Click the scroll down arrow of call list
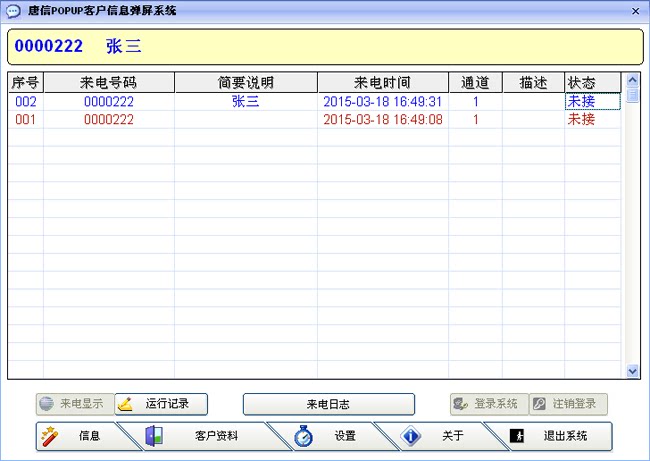The height and width of the screenshot is (461, 650). coord(632,371)
